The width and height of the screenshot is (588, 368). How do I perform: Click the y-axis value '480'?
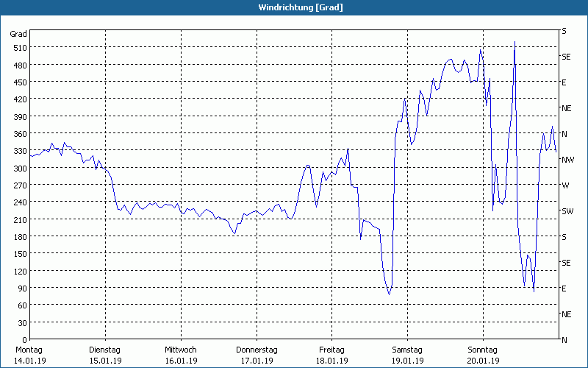coord(21,66)
